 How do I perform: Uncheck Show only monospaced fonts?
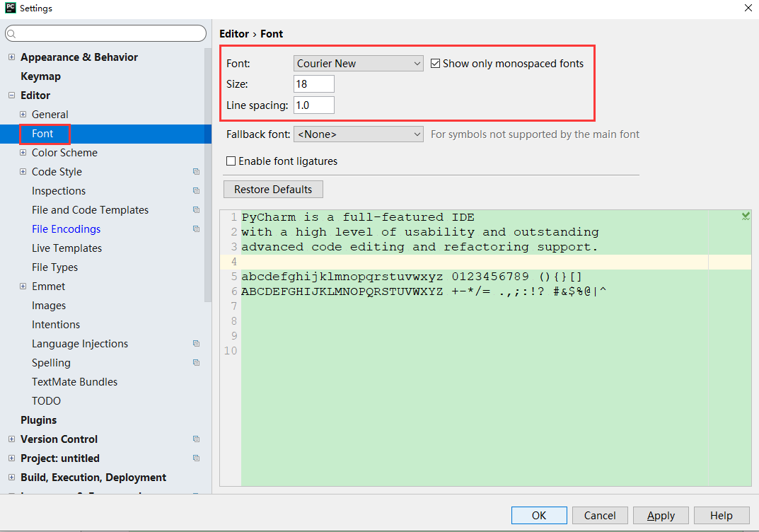pos(435,64)
